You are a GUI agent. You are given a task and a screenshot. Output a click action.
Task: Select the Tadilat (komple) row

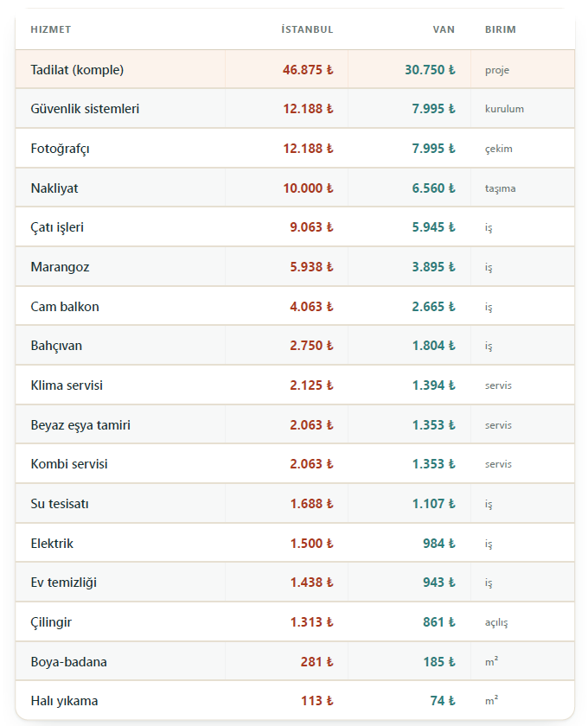(x=295, y=69)
